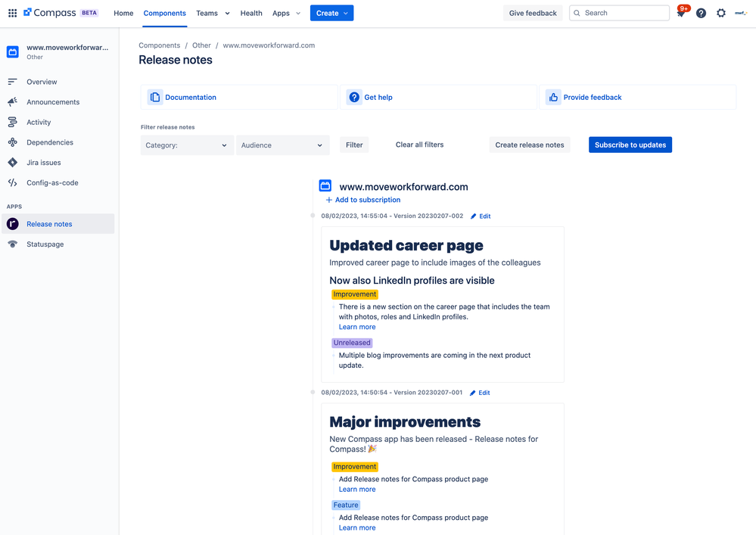Click pencil icon for version 20230207-002
This screenshot has width=756, height=535.
coord(474,216)
